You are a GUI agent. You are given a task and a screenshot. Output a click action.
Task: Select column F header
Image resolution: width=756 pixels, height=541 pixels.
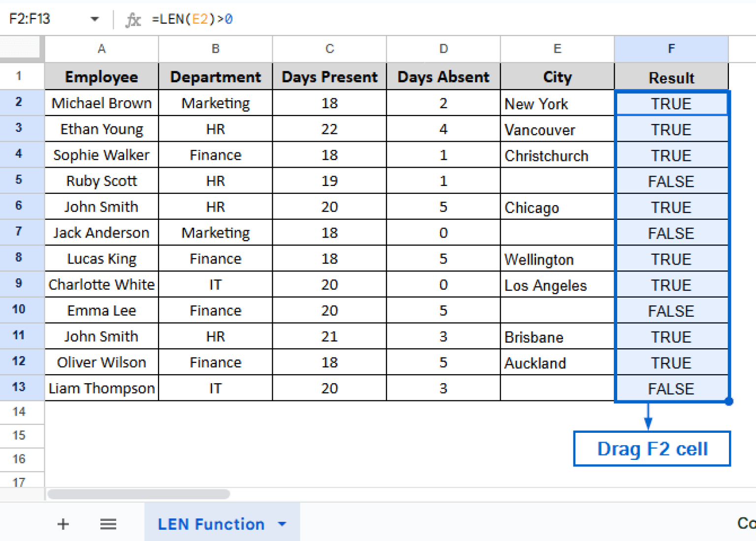671,49
